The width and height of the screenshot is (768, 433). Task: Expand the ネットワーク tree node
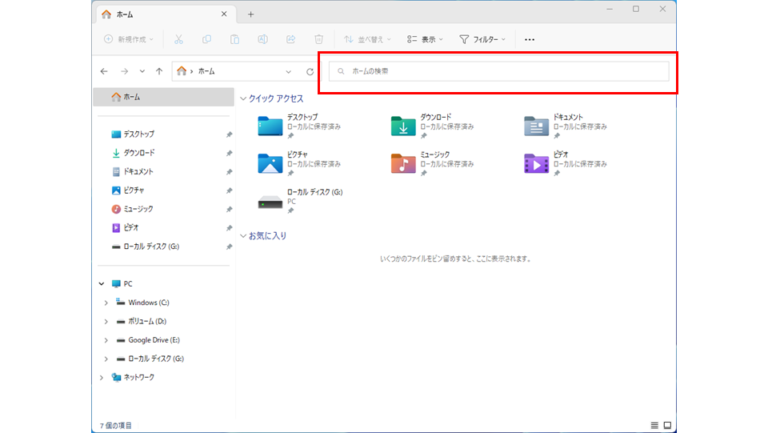[101, 378]
